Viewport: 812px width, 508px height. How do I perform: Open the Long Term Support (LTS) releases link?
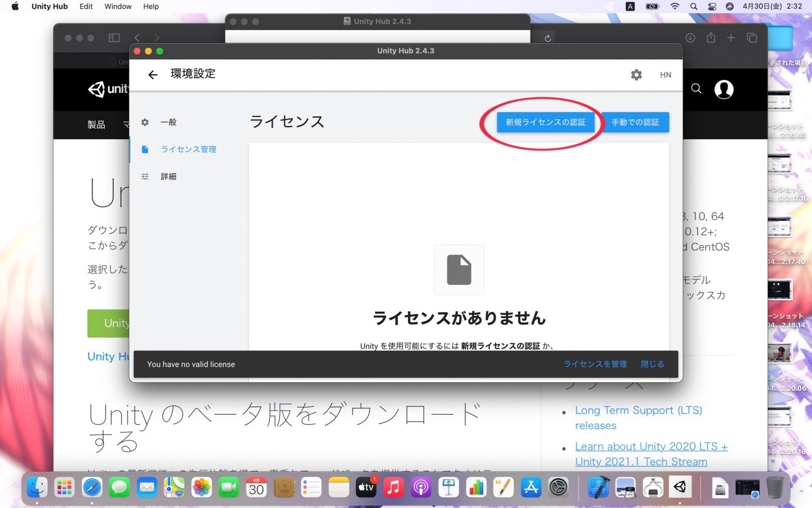[x=638, y=418]
